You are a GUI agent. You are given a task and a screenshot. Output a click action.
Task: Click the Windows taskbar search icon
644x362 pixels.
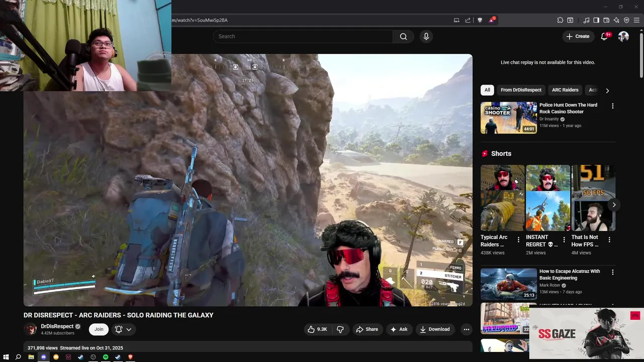click(18, 357)
